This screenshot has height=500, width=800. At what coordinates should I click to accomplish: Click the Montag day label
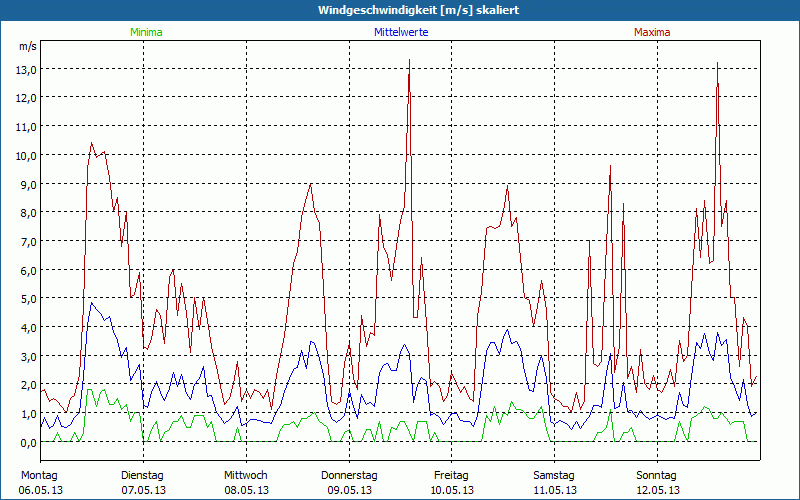[x=39, y=476]
